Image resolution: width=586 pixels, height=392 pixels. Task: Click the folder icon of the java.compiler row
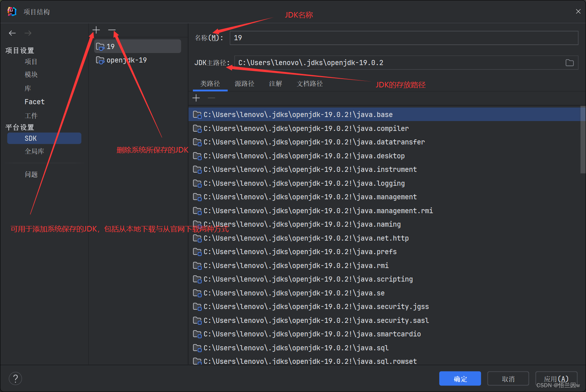pyautogui.click(x=197, y=129)
